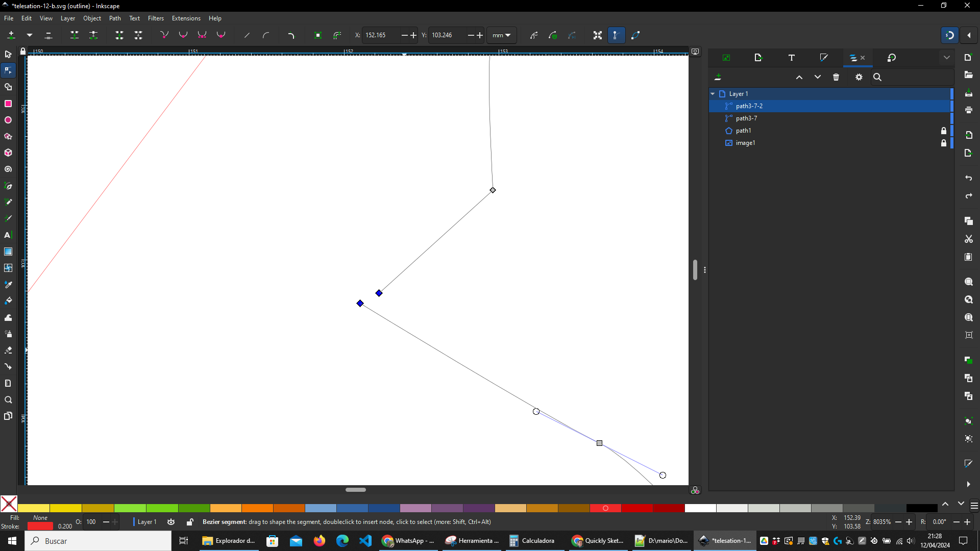Insert new node with plus icon
The width and height of the screenshot is (980, 551).
coord(11,35)
